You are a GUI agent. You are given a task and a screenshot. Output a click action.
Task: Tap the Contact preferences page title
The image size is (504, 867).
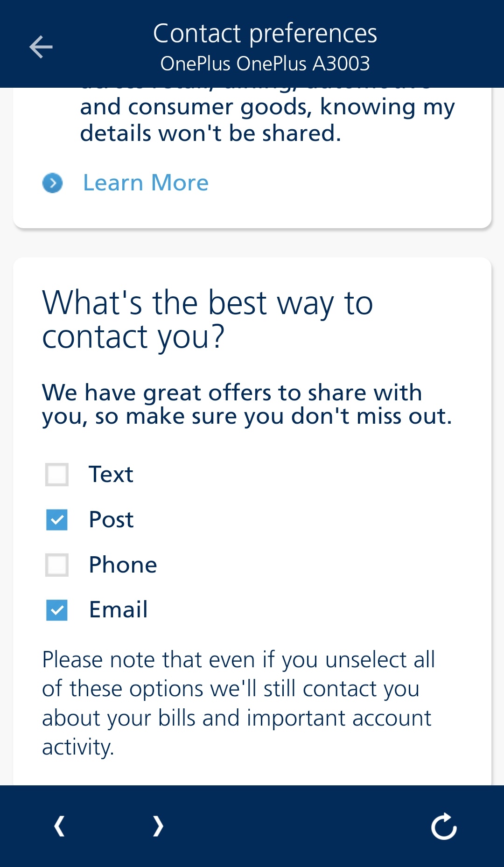(x=265, y=34)
